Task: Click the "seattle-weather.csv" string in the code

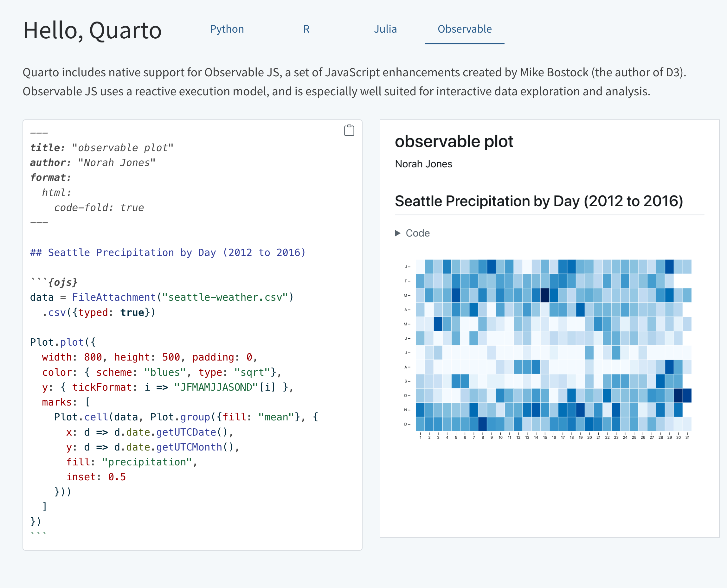Action: pos(225,297)
